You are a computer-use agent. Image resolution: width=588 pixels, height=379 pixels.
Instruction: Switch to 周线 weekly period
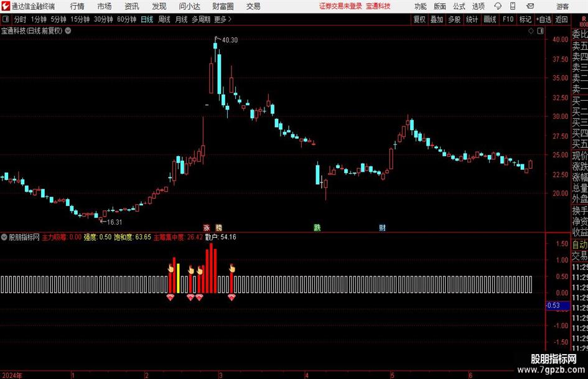point(164,19)
